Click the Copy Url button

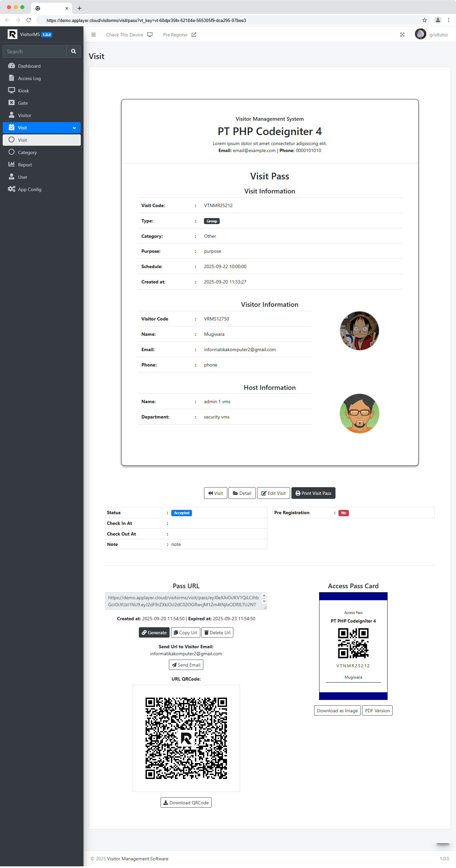[186, 633]
